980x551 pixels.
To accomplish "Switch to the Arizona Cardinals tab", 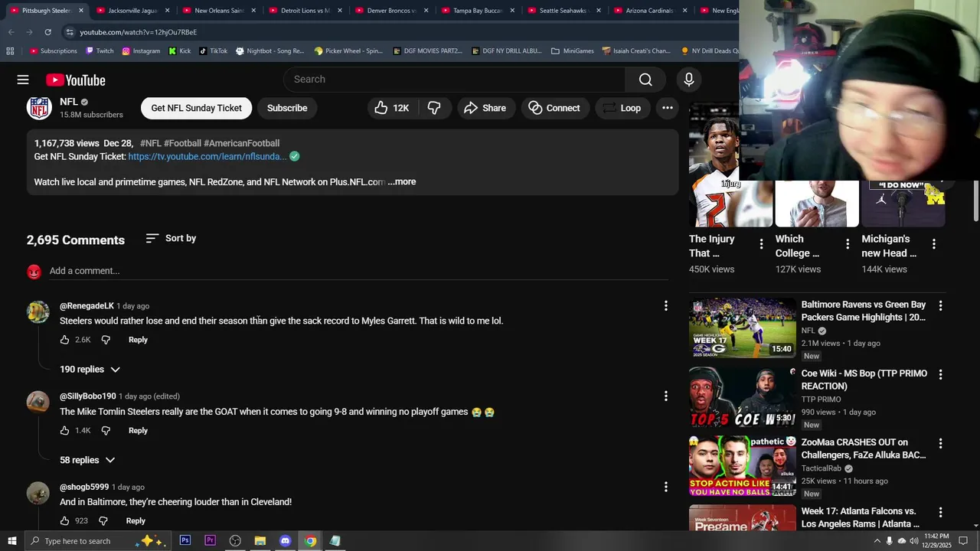I will (x=649, y=11).
